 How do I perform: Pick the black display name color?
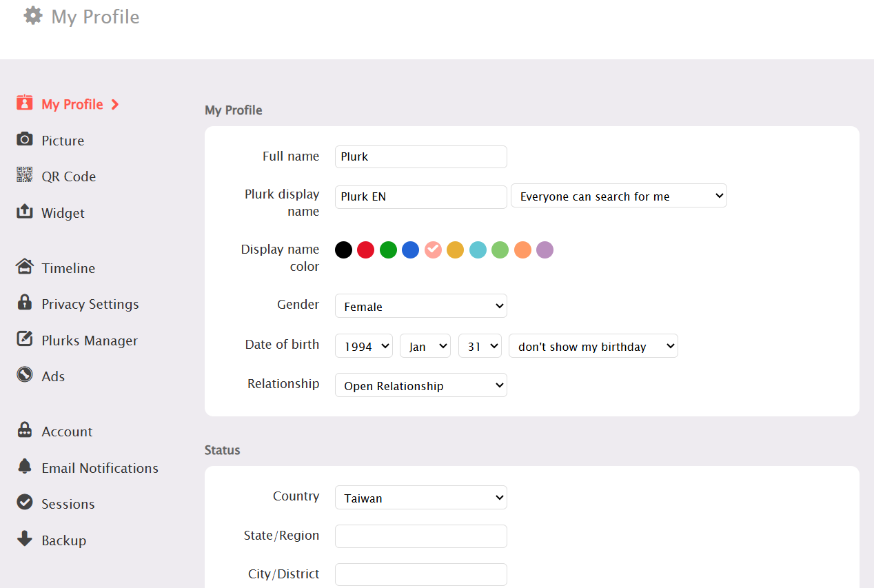coord(343,250)
